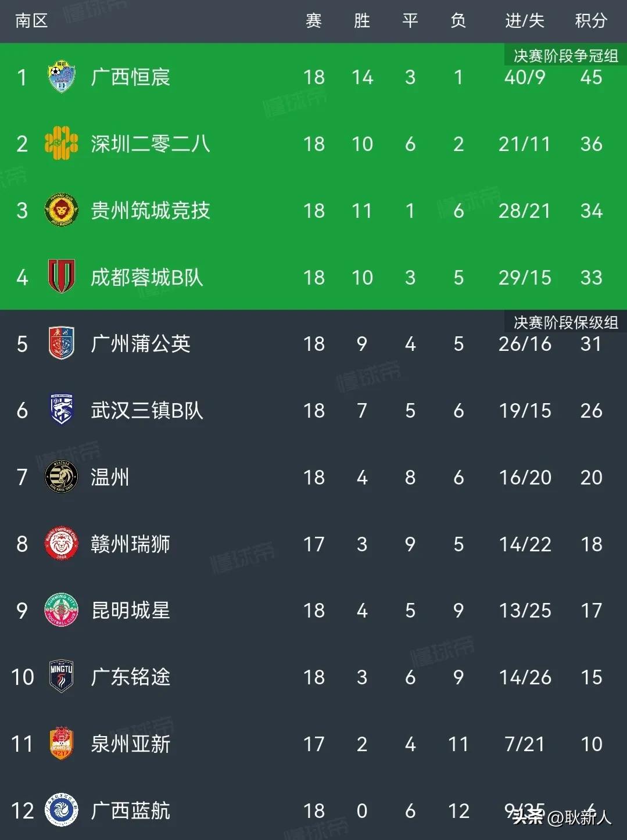627x840 pixels.
Task: Tap the 深圳二零二八 yellow club crest
Action: (x=62, y=143)
